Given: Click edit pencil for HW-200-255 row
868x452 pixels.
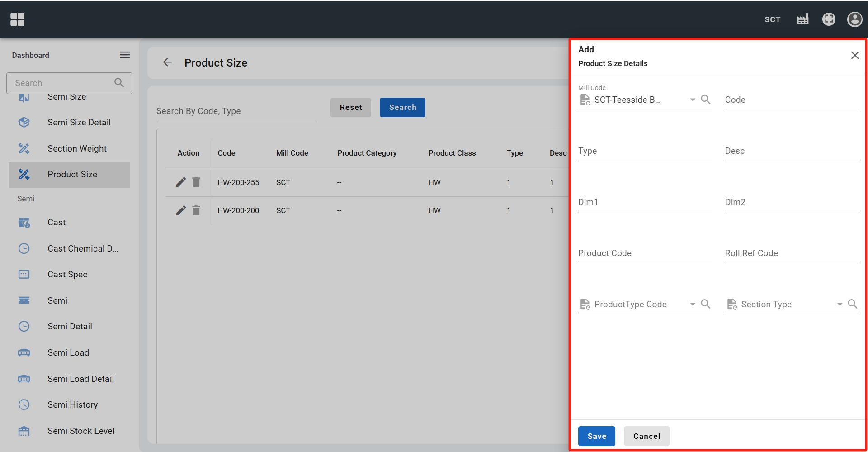Looking at the screenshot, I should 181,182.
